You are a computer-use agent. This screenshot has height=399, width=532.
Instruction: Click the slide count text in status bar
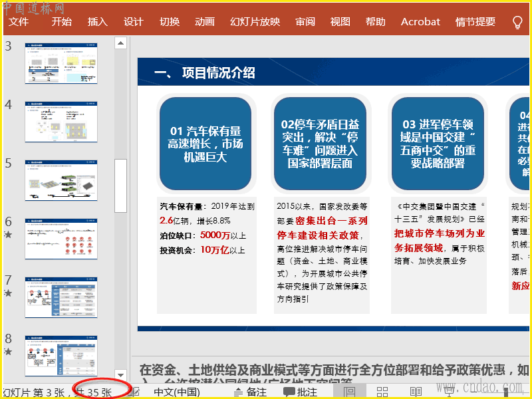coord(58,393)
